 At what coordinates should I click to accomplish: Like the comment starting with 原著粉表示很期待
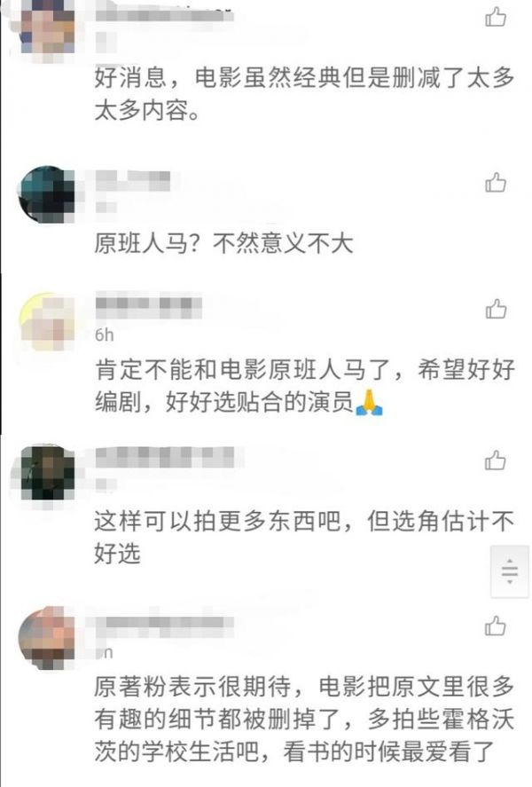pyautogui.click(x=496, y=626)
